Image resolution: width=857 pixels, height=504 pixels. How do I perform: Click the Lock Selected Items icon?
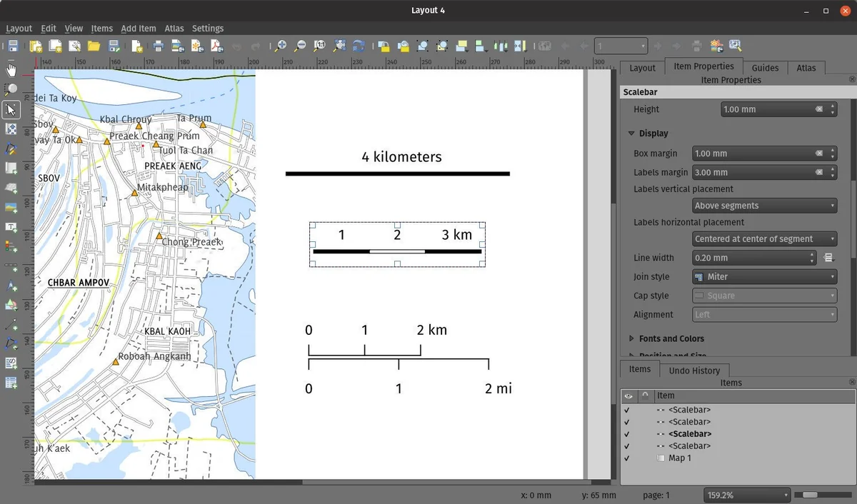(x=384, y=46)
